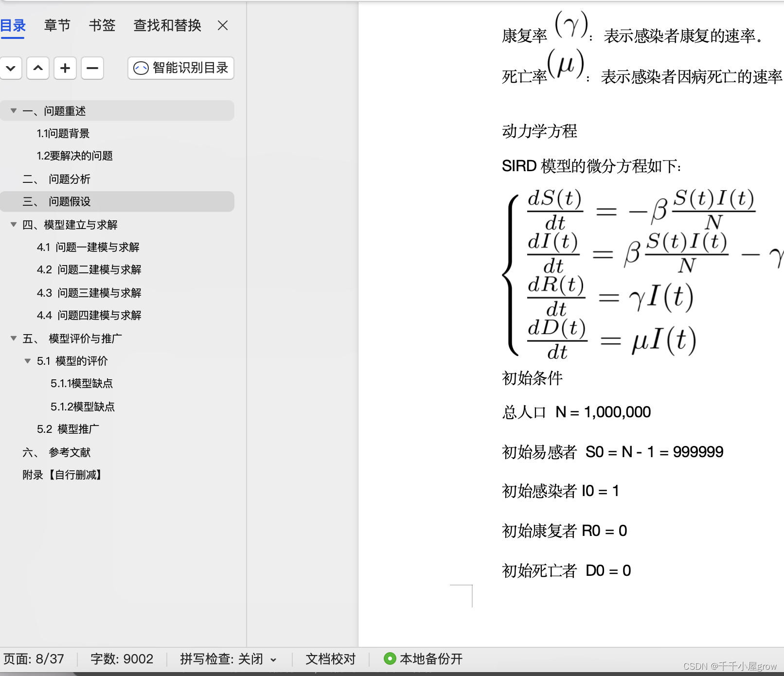
Task: Click the green 本地备份 status icon
Action: click(390, 658)
